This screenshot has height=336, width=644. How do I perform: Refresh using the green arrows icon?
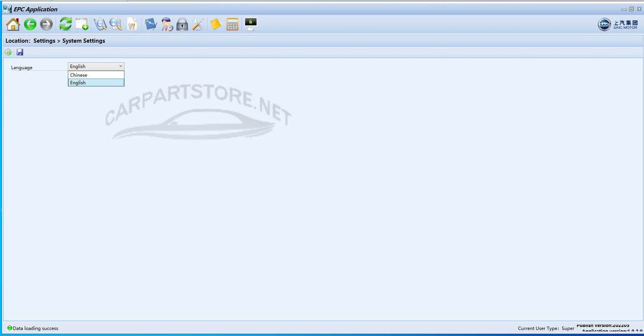click(x=66, y=24)
